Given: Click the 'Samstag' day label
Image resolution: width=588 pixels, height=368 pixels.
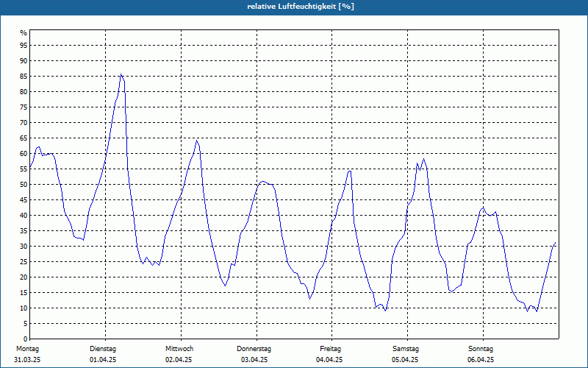Looking at the screenshot, I should [406, 349].
